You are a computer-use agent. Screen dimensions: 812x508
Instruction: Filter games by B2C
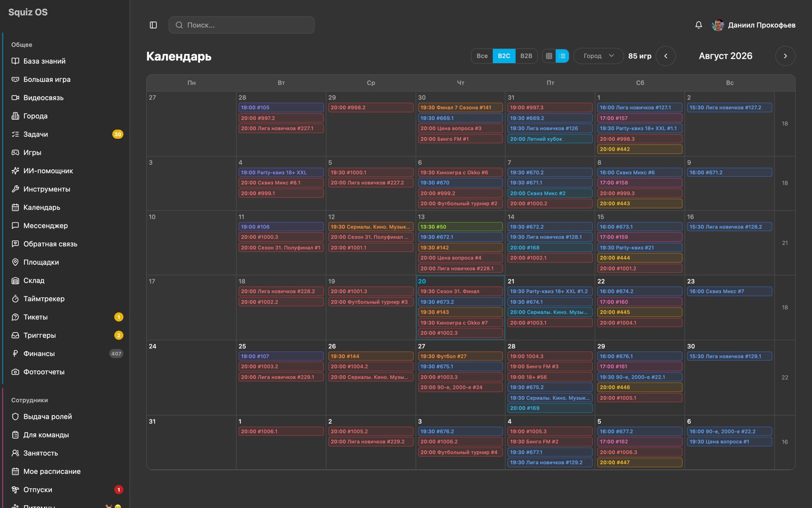(x=504, y=56)
